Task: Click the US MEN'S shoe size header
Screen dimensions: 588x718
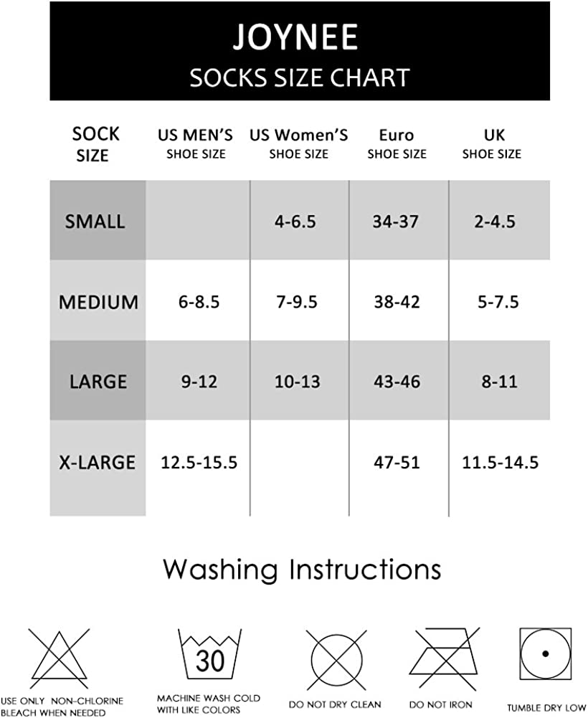Action: [196, 143]
